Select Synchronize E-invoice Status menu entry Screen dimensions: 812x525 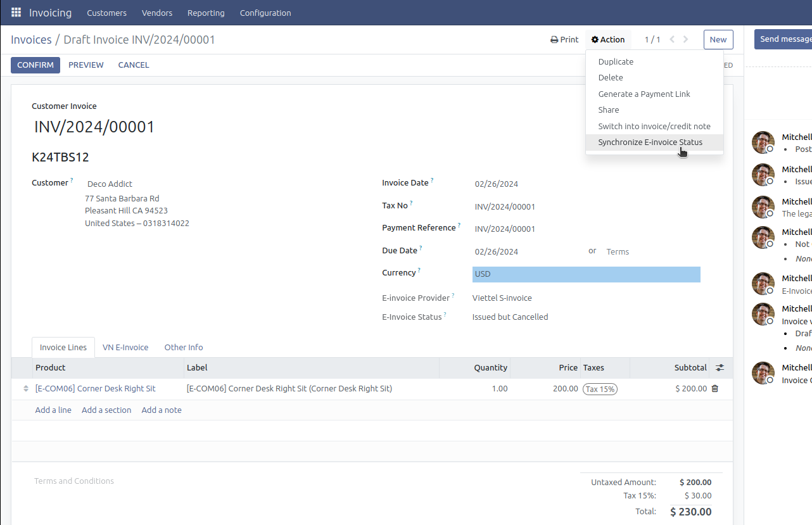(650, 142)
